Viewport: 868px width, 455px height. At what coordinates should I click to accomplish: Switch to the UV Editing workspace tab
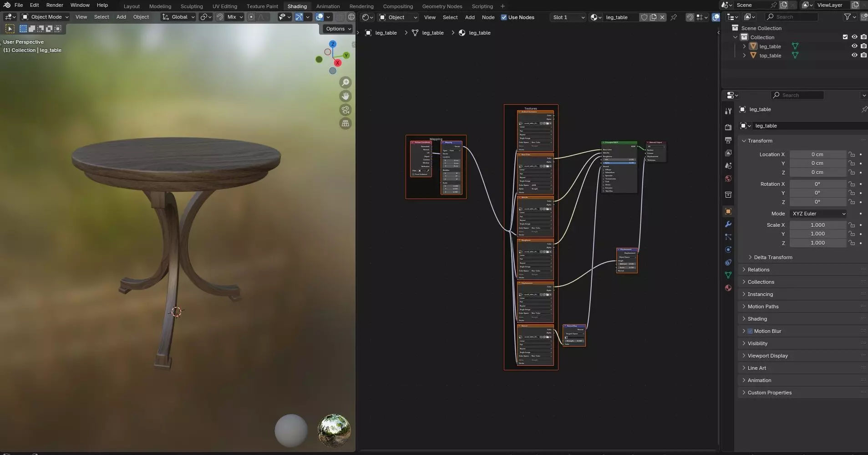(x=224, y=6)
